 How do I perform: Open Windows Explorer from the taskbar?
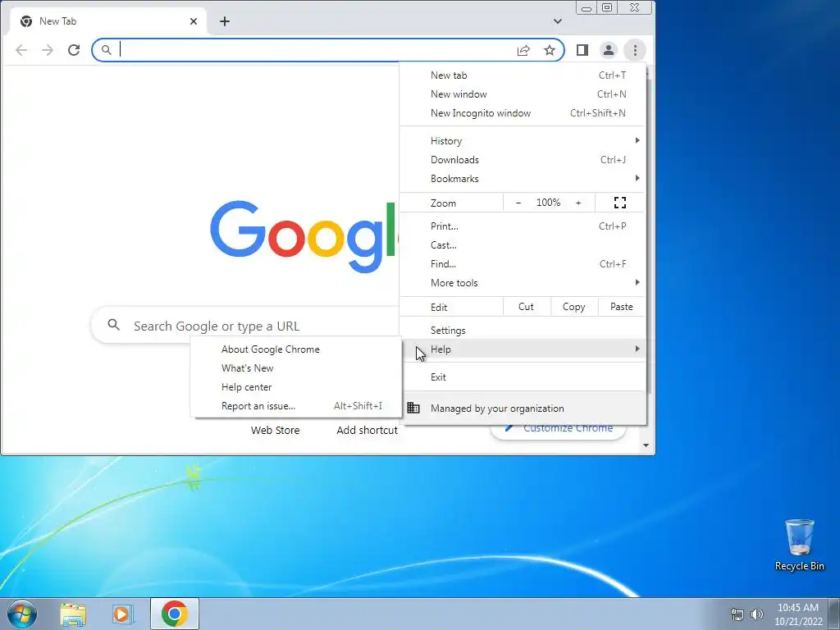[73, 614]
